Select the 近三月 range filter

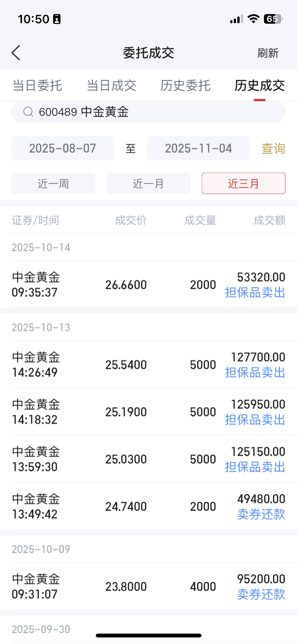[x=244, y=183]
